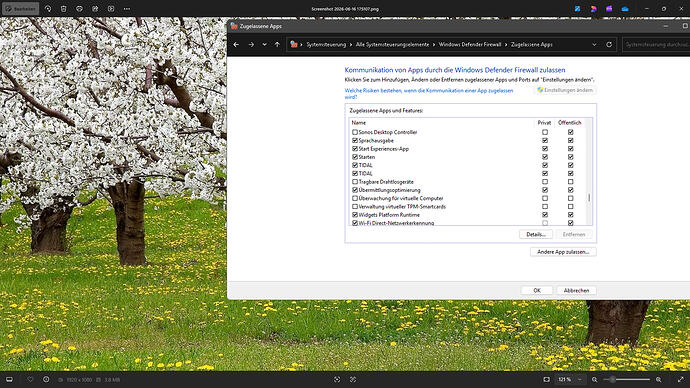Check Überwachung für virtuelle Computer checkbox
This screenshot has height=388, width=690.
pyautogui.click(x=355, y=198)
